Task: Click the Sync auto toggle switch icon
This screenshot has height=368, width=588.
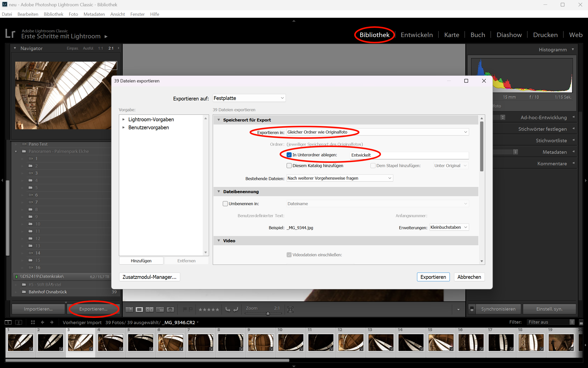Action: coord(472,309)
